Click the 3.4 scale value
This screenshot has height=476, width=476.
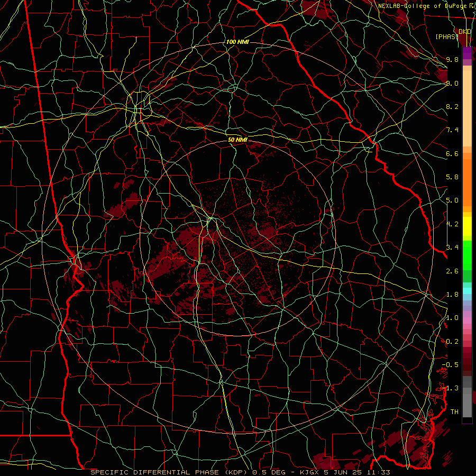(x=452, y=248)
